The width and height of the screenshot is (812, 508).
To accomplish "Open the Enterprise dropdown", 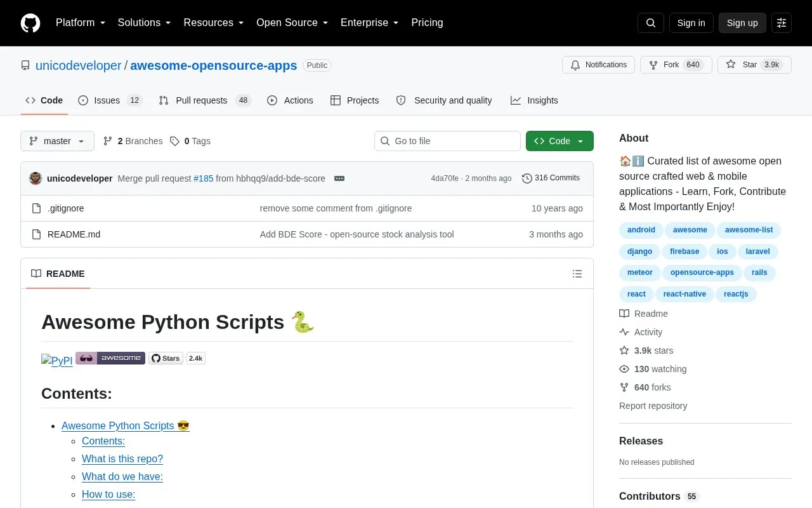I will [x=370, y=23].
